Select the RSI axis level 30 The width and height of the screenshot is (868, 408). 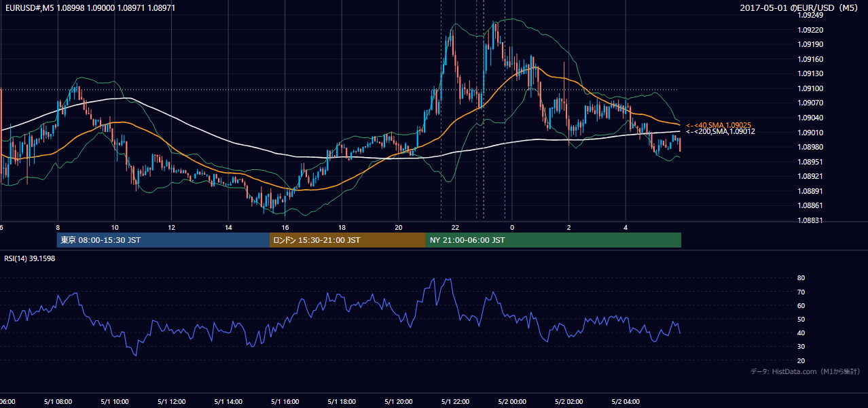click(801, 347)
